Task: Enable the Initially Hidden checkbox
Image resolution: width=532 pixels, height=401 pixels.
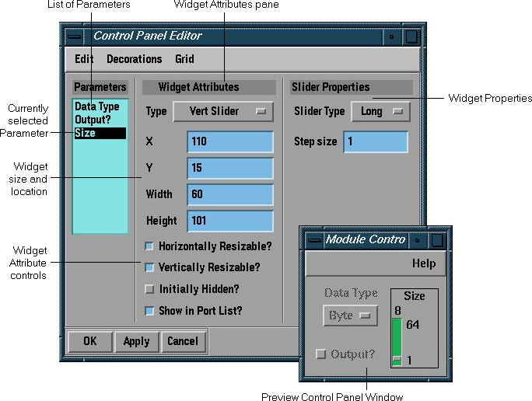Action: tap(149, 289)
